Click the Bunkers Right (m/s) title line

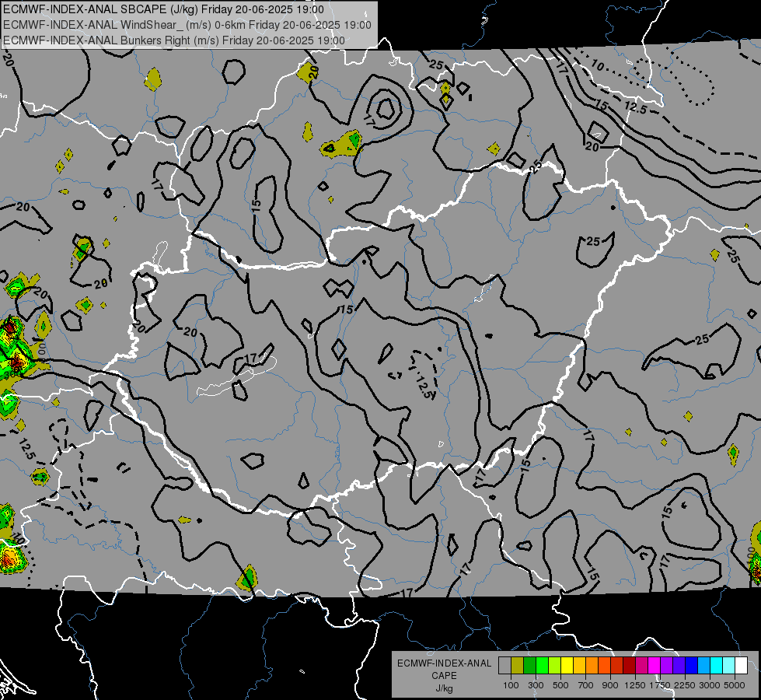point(174,40)
